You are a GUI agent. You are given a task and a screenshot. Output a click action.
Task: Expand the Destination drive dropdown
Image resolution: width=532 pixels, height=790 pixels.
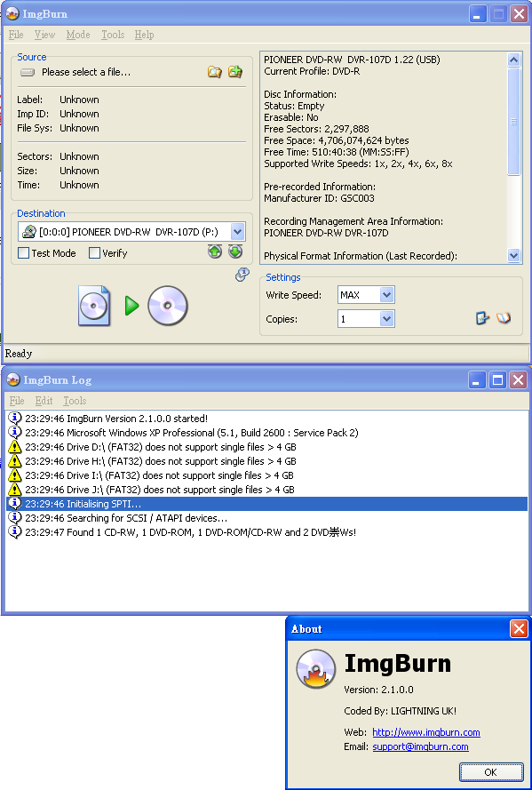(x=237, y=232)
